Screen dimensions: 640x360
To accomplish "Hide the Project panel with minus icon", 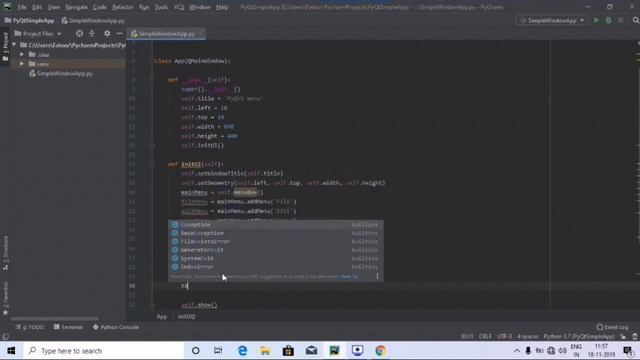I will [x=120, y=33].
